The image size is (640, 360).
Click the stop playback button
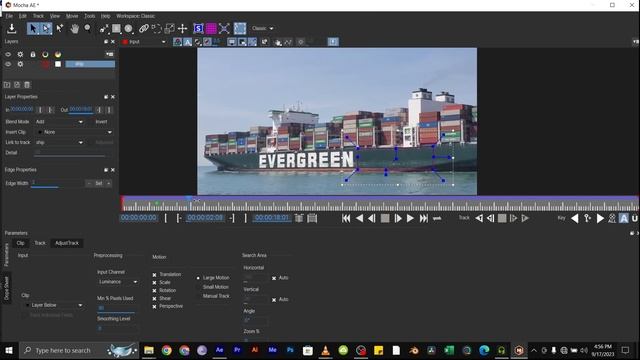click(384, 218)
